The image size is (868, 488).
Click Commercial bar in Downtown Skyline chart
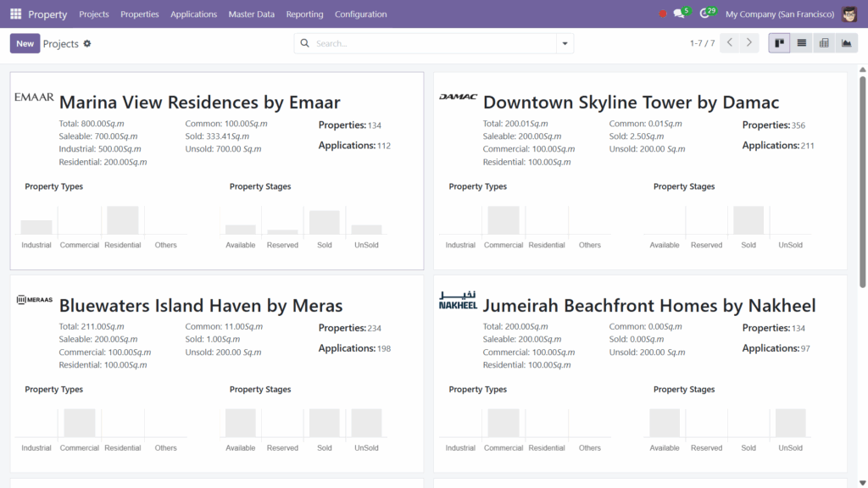coord(504,220)
